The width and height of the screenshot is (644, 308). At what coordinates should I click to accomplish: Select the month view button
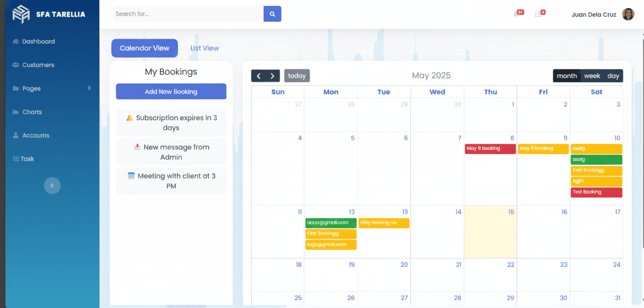567,76
